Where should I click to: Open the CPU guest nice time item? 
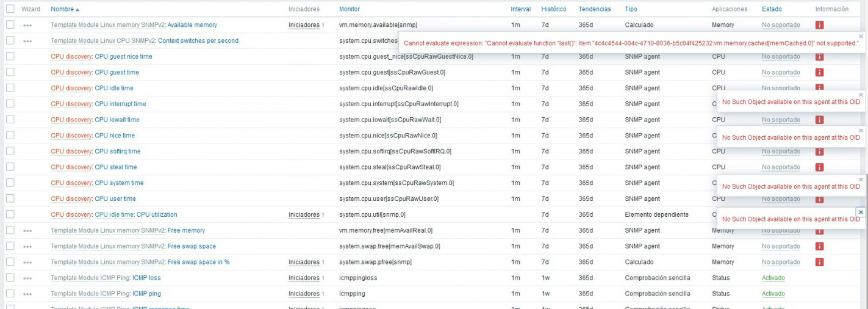point(123,57)
